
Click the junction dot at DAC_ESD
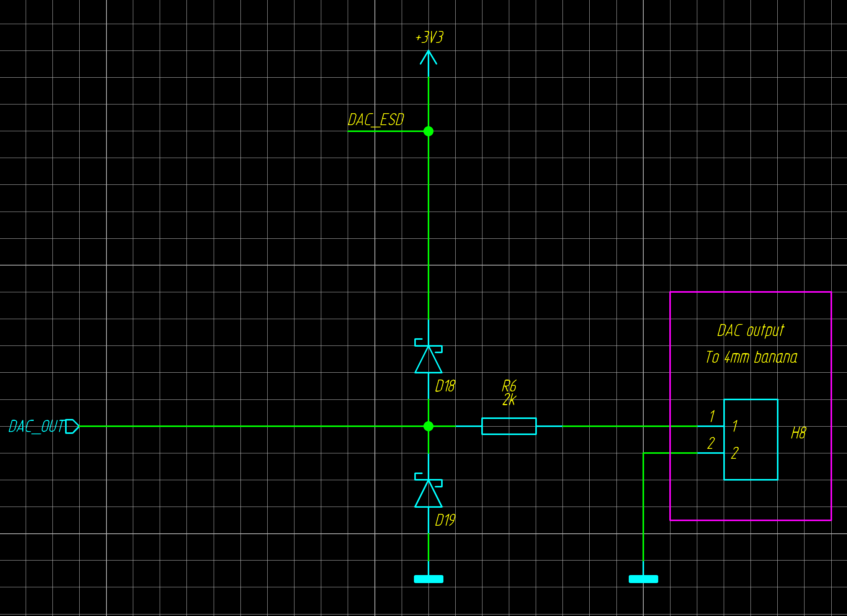tap(428, 131)
